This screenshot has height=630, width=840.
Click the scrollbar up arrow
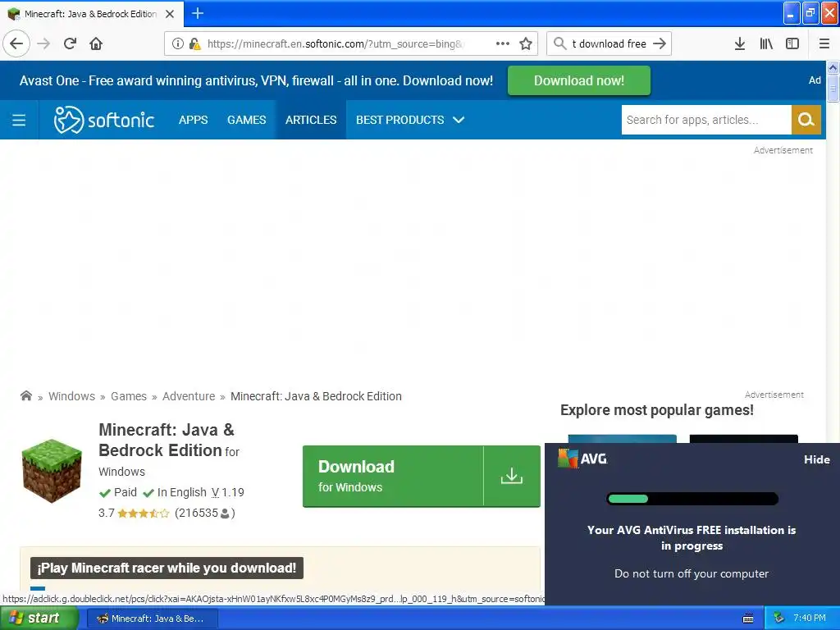(833, 67)
